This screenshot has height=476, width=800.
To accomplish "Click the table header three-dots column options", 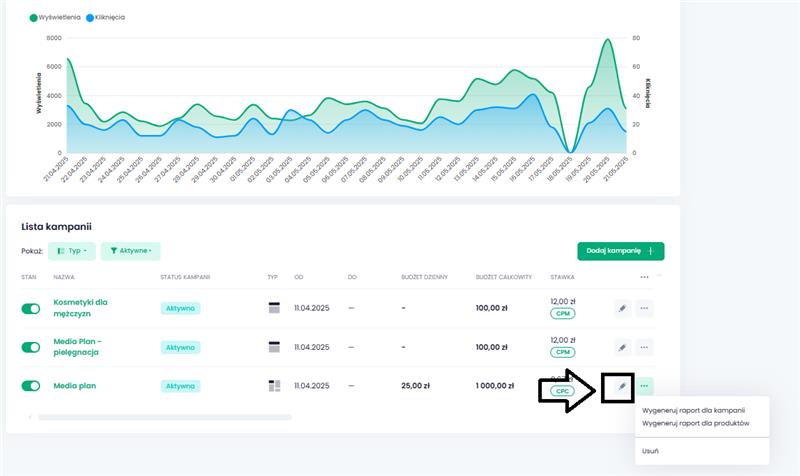I will tap(644, 277).
